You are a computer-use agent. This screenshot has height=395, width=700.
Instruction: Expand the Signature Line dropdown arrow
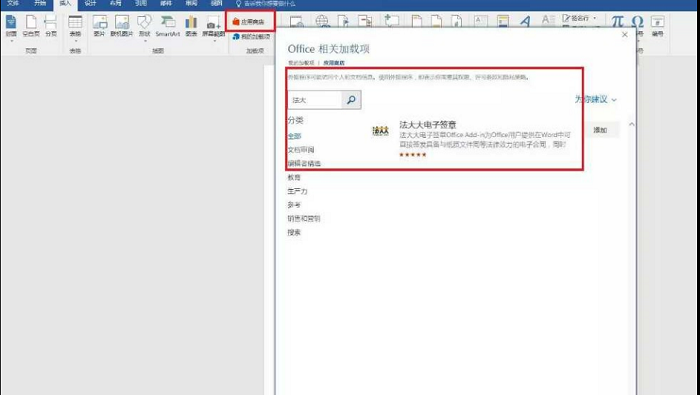click(595, 18)
